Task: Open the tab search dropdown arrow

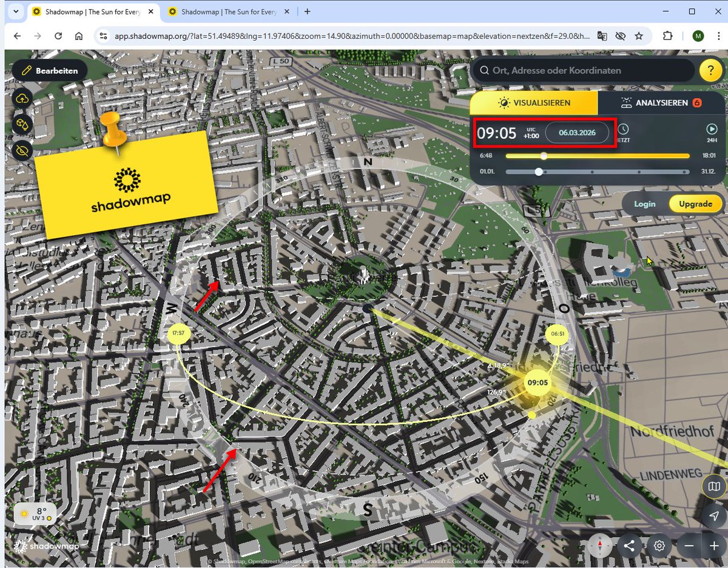Action: click(x=15, y=12)
